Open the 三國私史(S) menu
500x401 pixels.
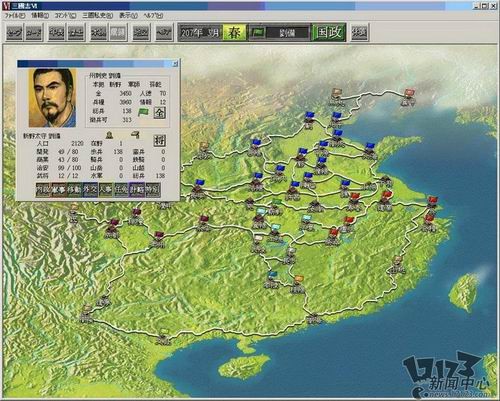(97, 16)
